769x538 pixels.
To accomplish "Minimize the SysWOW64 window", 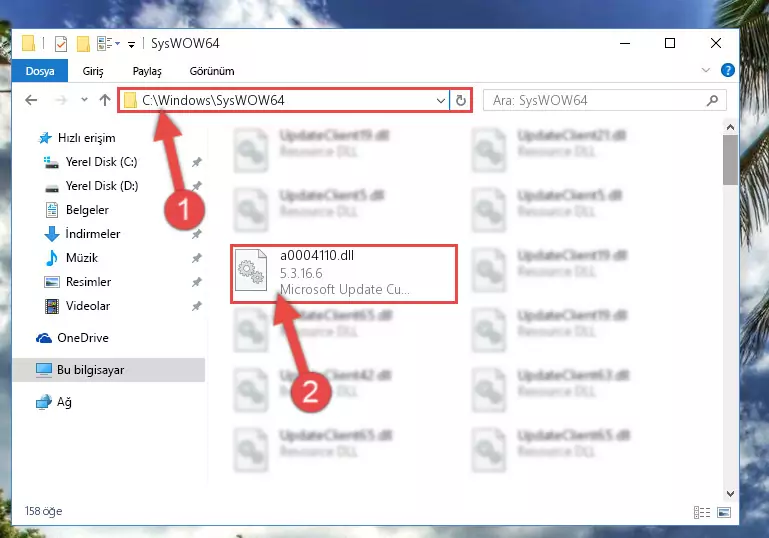I will pos(625,43).
